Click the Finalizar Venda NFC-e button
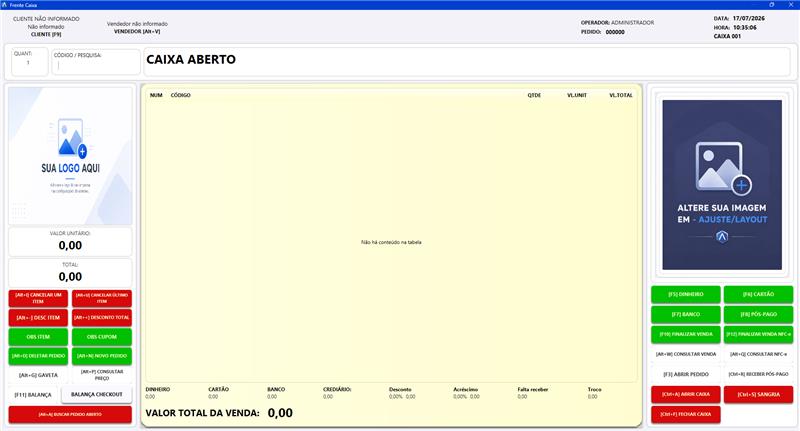This screenshot has width=800, height=431. (x=758, y=334)
